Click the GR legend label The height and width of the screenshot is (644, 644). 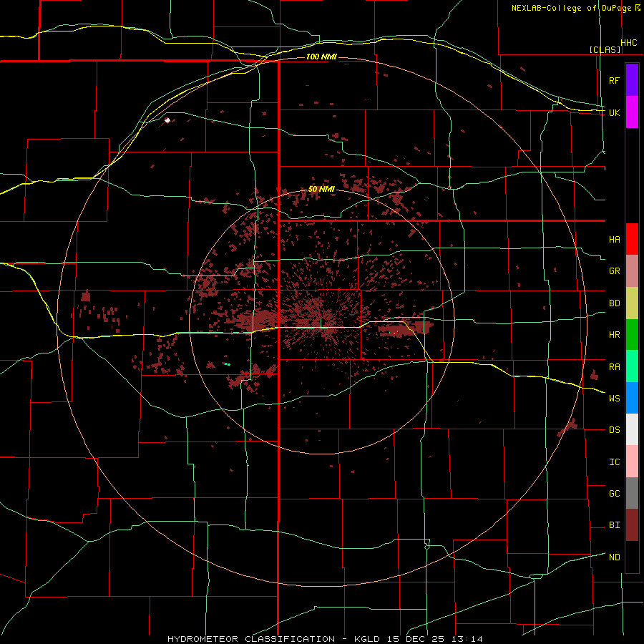point(615,271)
